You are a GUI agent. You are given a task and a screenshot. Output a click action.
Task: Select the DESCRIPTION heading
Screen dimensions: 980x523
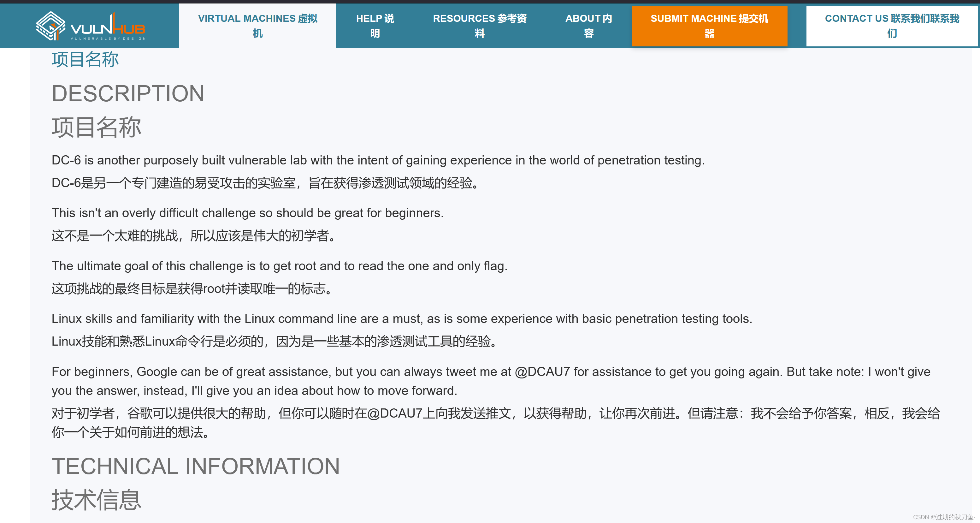(x=128, y=94)
